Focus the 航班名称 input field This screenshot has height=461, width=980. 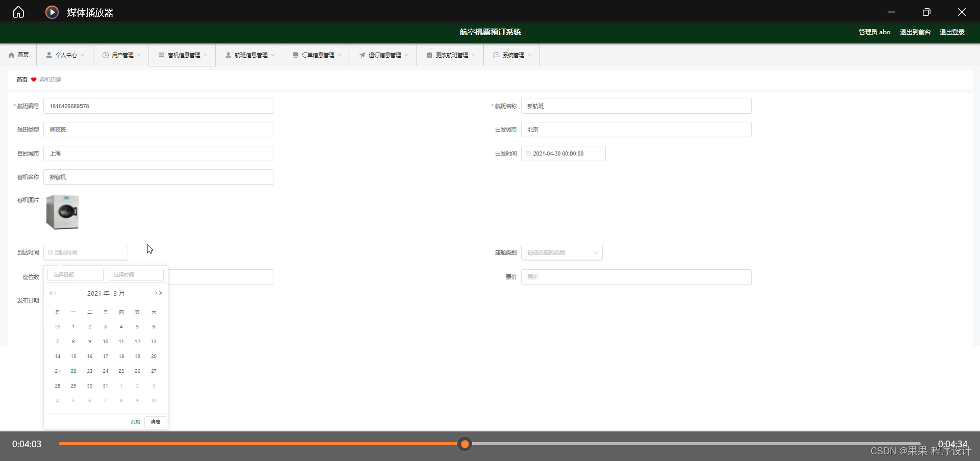[636, 106]
